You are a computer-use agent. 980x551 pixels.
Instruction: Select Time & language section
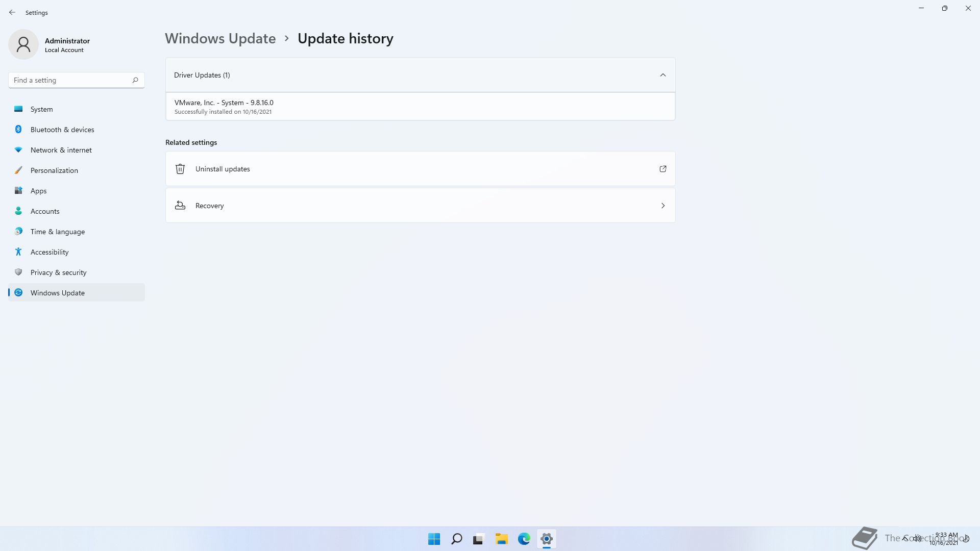pos(77,232)
